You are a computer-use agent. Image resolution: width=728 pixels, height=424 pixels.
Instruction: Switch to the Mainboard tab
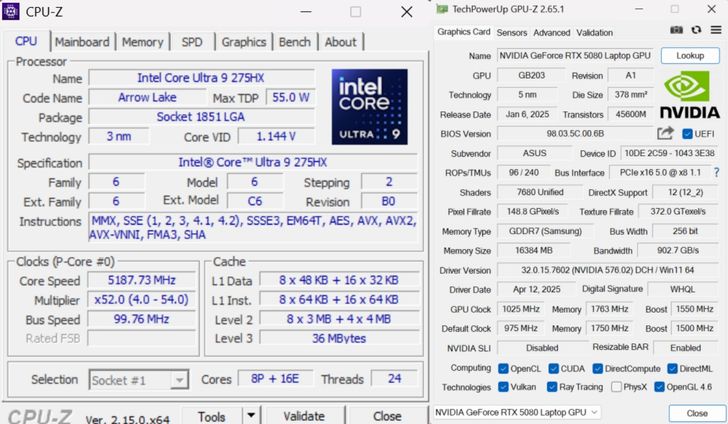coord(82,42)
